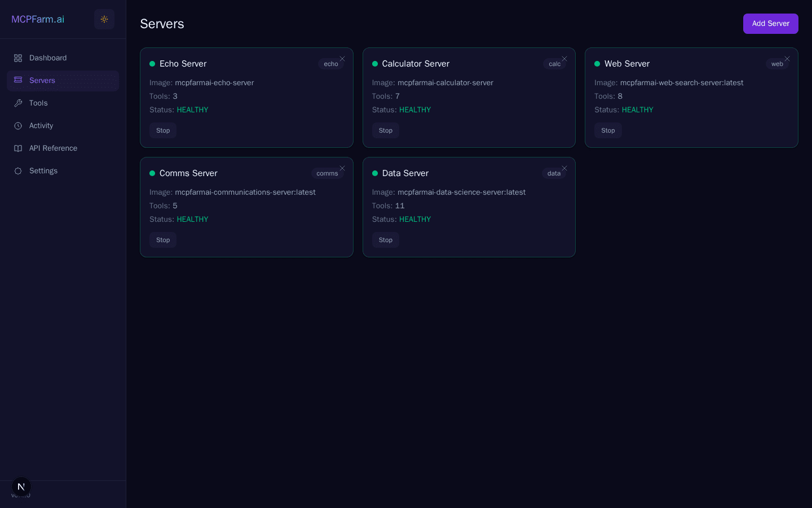The width and height of the screenshot is (812, 508).
Task: Select the wrench icon next to Tools
Action: point(17,103)
